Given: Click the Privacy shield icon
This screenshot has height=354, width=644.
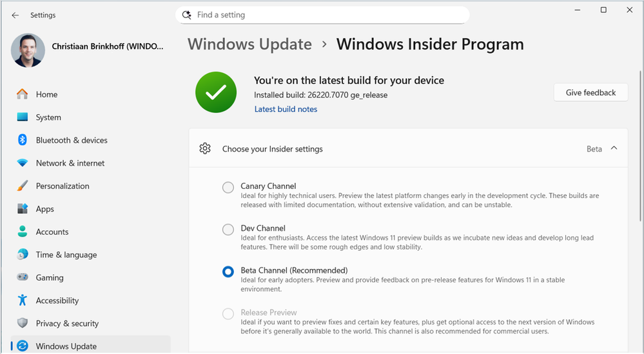Looking at the screenshot, I should [x=22, y=323].
